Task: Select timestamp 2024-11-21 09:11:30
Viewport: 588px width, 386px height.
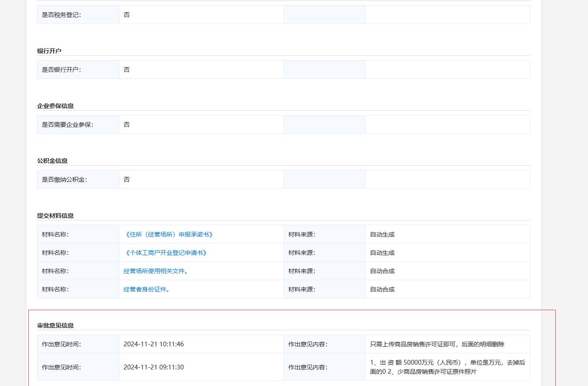Action: (153, 367)
